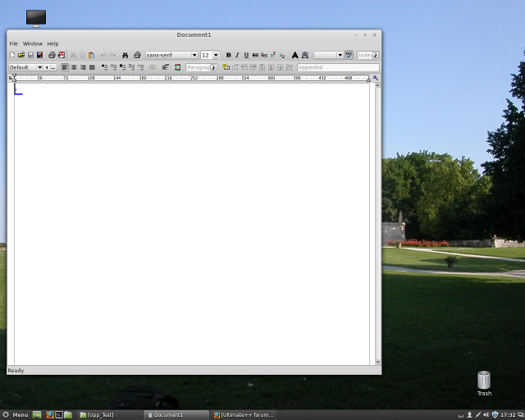Image resolution: width=525 pixels, height=420 pixels.
Task: Open the File menu
Action: tap(13, 43)
